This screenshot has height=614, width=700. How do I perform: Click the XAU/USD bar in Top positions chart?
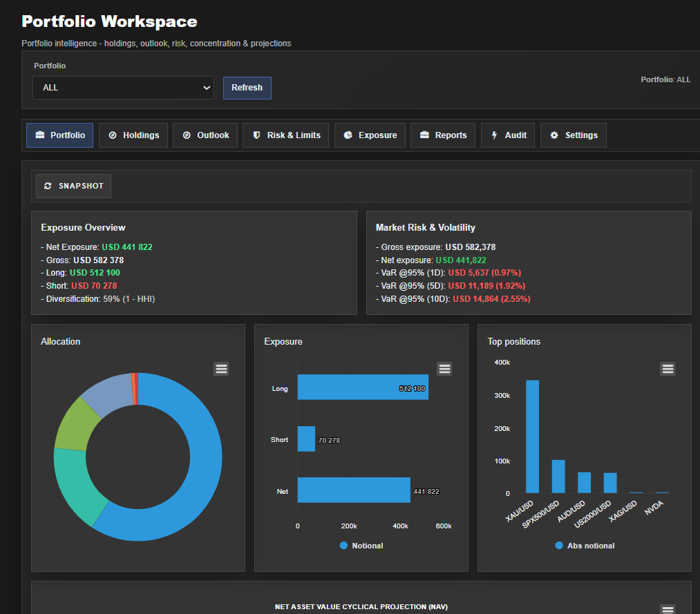(533, 435)
